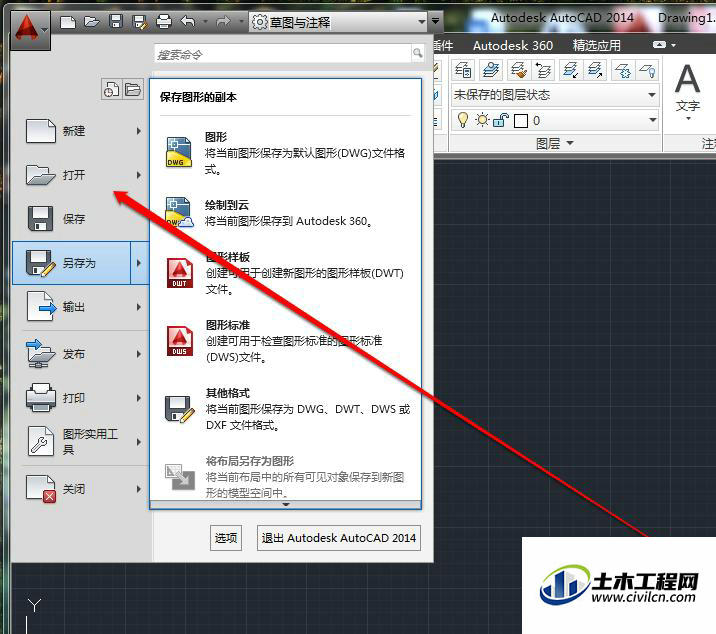The width and height of the screenshot is (716, 634).
Task: Expand the quick access toolbar customize arrow
Action: [436, 21]
